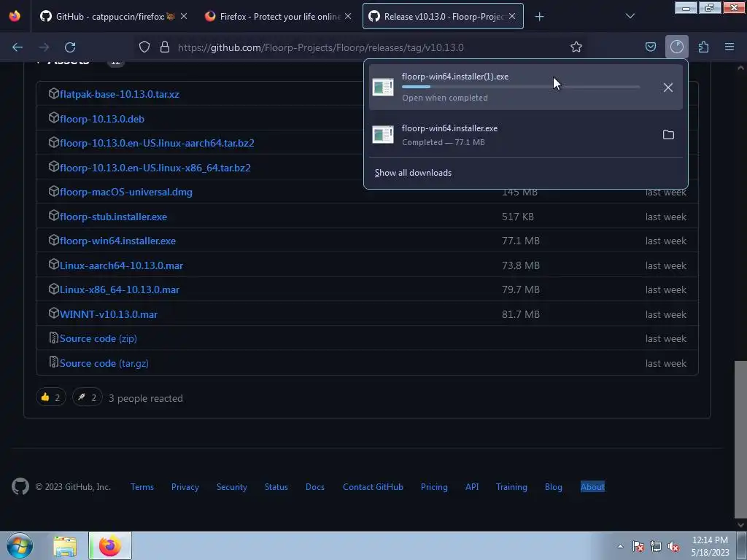Open footer Security link
This screenshot has width=747, height=560.
point(231,486)
